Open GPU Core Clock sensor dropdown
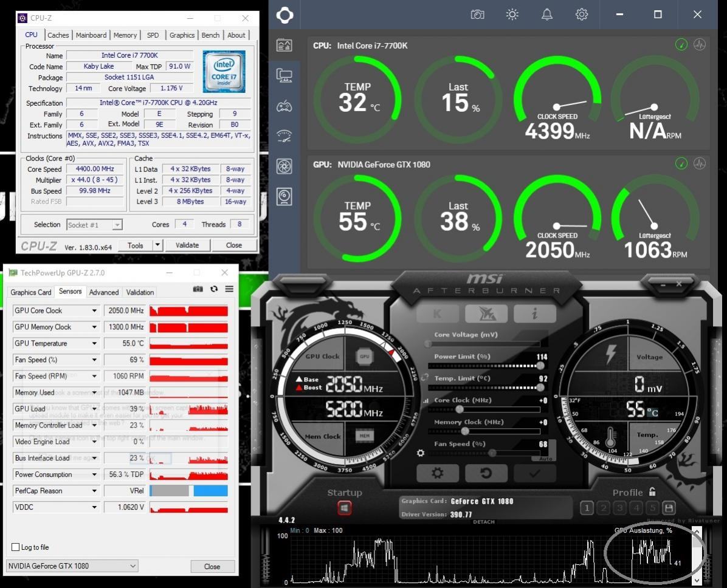Viewport: 727px width, 588px height. pyautogui.click(x=94, y=311)
